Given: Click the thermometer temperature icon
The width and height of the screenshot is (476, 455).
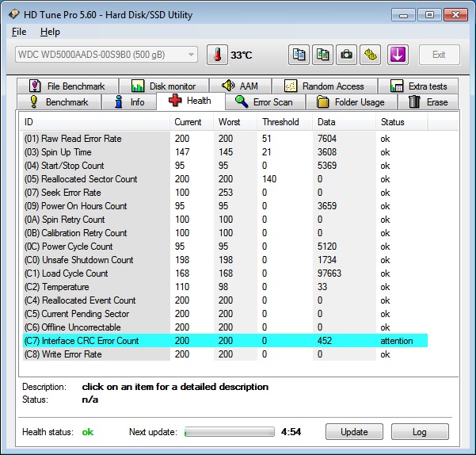Looking at the screenshot, I should pyautogui.click(x=216, y=55).
